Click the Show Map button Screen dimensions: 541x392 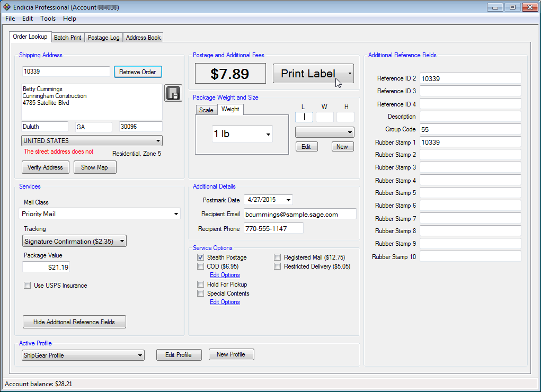(94, 167)
